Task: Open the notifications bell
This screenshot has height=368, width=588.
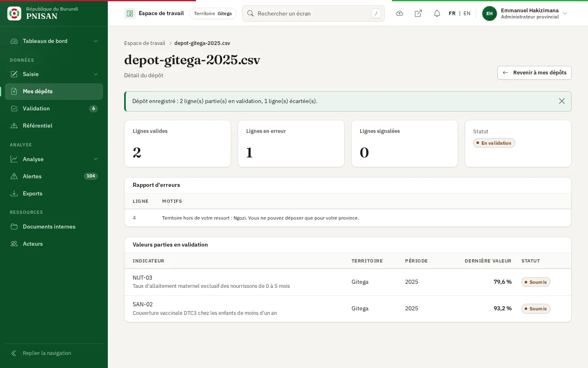Action: [x=437, y=13]
